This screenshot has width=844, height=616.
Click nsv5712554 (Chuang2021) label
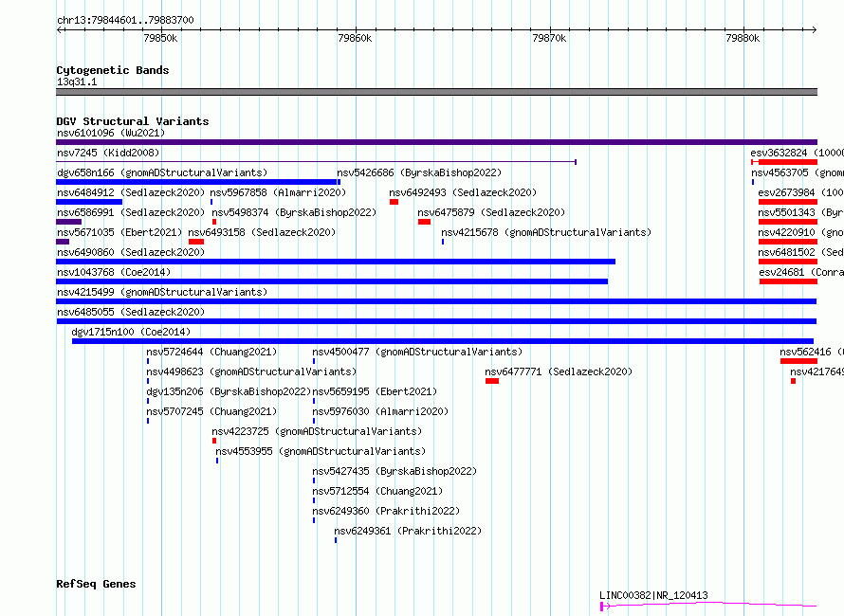click(377, 491)
